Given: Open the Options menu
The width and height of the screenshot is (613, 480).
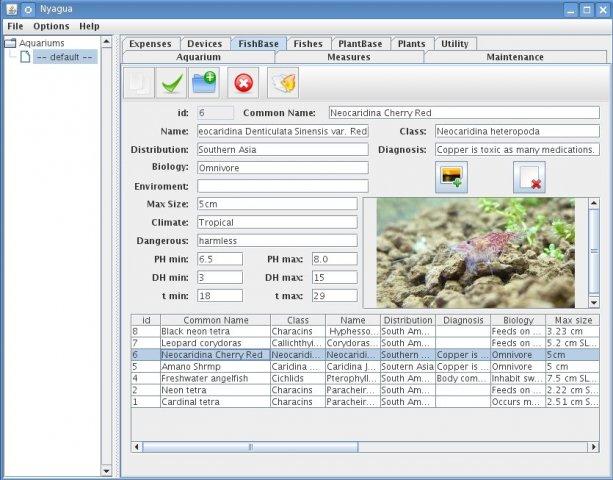Looking at the screenshot, I should click(51, 25).
